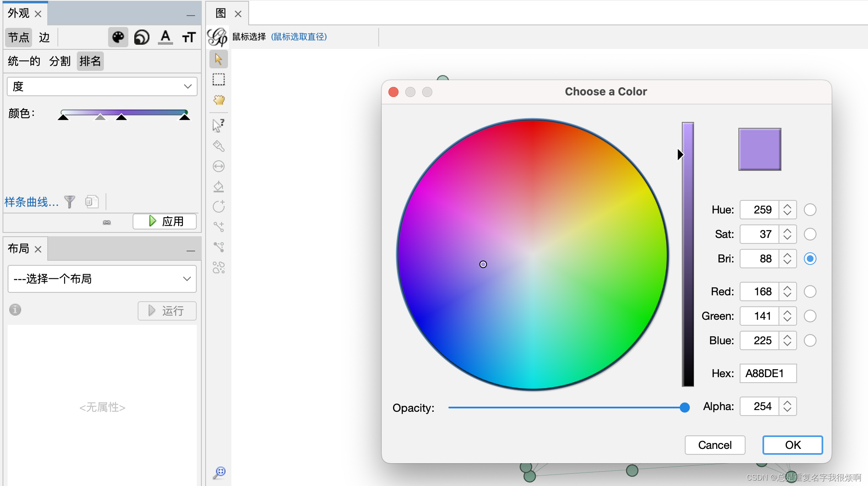
Task: Click the OK button
Action: [792, 445]
